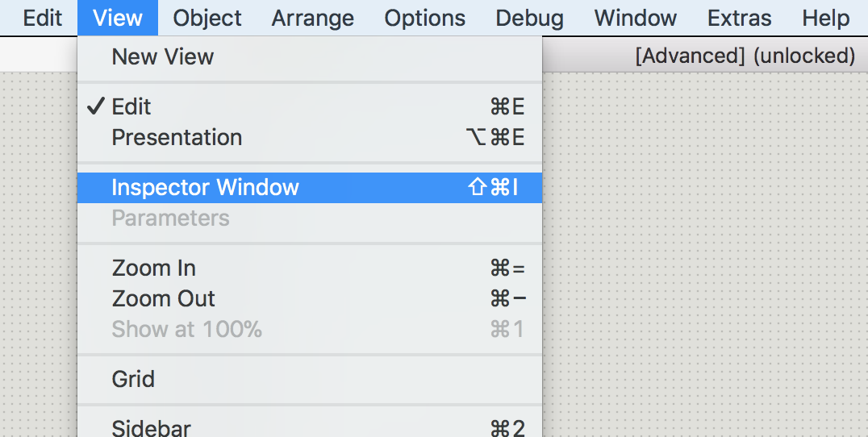Switch to Presentation mode
Viewport: 868px width, 437px height.
310,137
